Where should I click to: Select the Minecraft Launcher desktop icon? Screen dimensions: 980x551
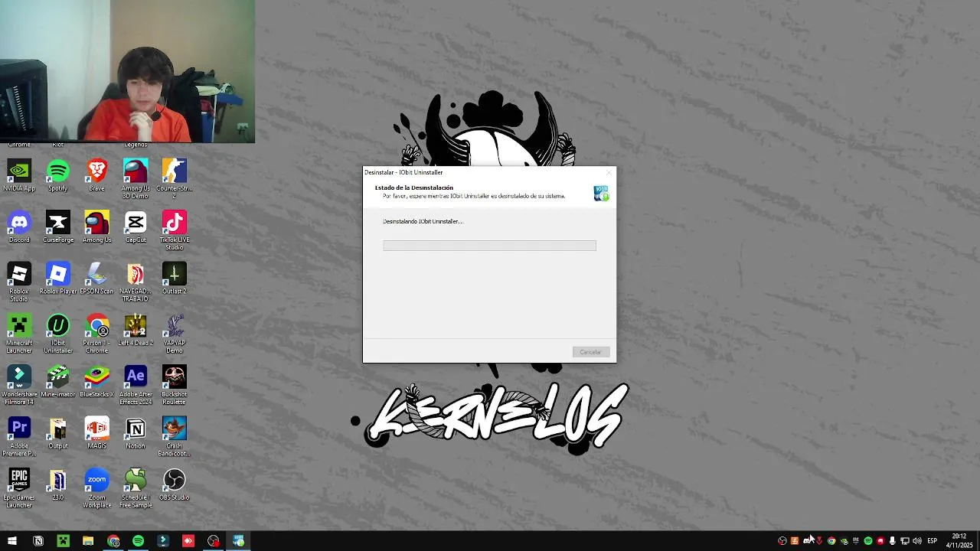coord(19,333)
